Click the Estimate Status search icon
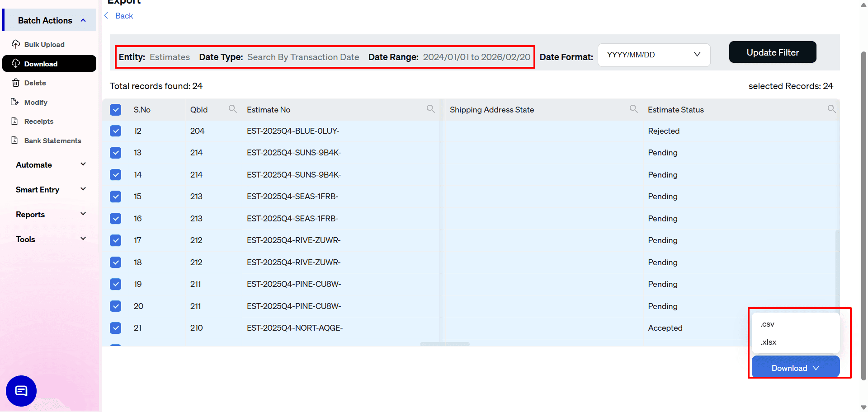 pos(831,109)
